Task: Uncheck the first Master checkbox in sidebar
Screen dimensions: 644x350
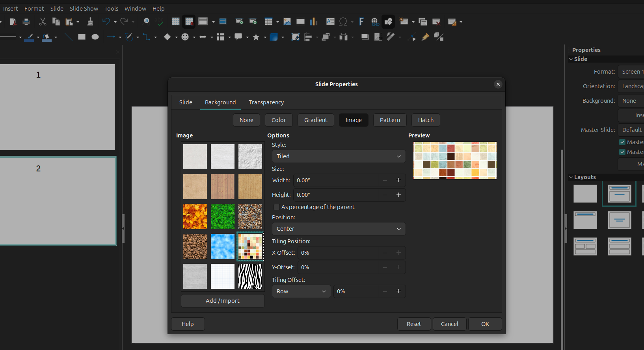Action: coord(622,142)
